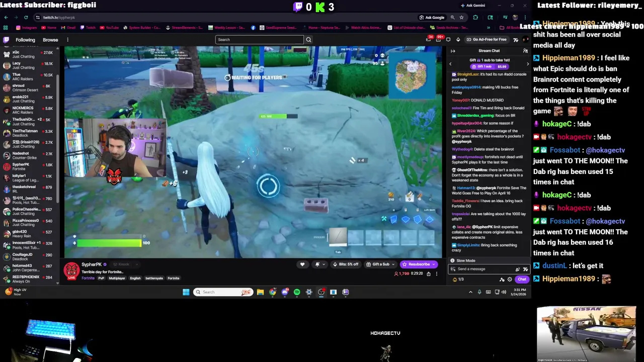Open Spotify from the taskbar
The image size is (644, 362).
(x=297, y=292)
